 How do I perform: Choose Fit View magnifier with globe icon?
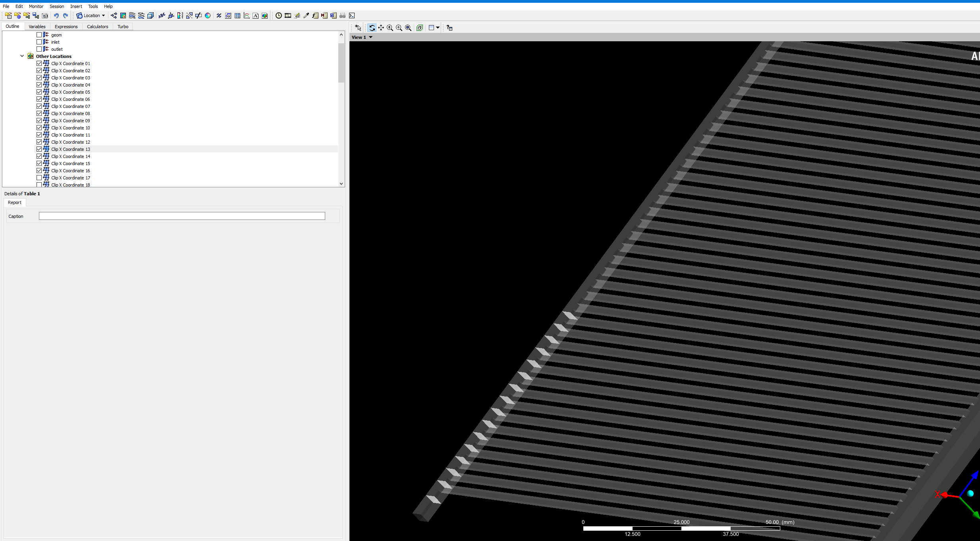408,28
